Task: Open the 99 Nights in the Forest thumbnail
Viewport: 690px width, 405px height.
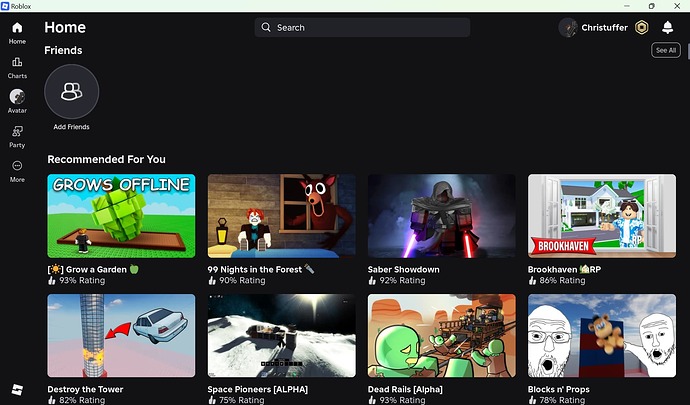Action: pyautogui.click(x=282, y=216)
